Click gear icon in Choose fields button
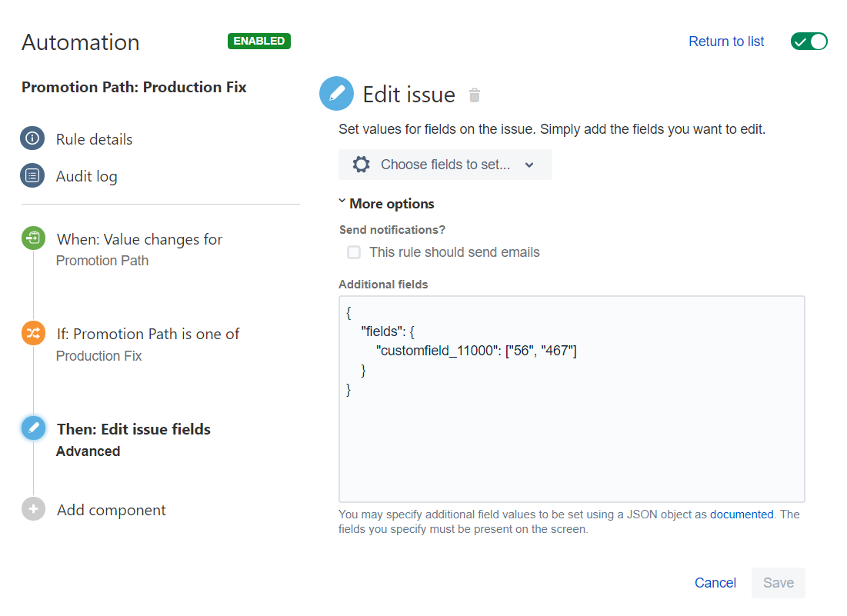847x616 pixels. point(361,165)
